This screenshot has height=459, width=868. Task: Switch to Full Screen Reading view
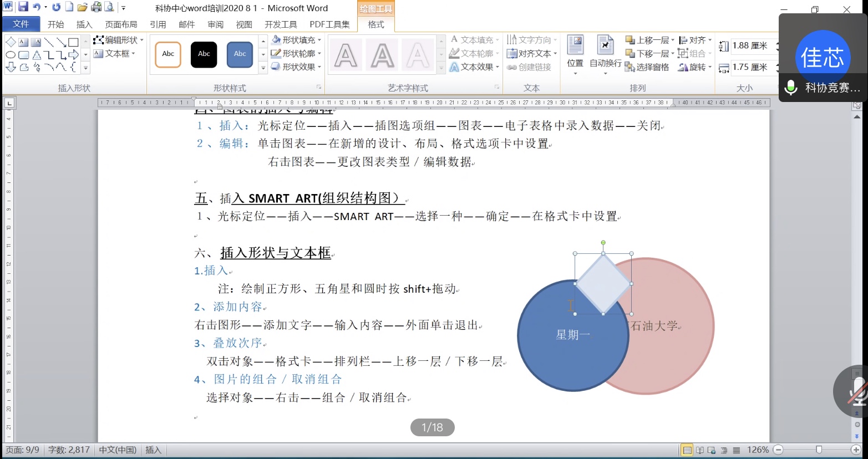click(x=700, y=450)
